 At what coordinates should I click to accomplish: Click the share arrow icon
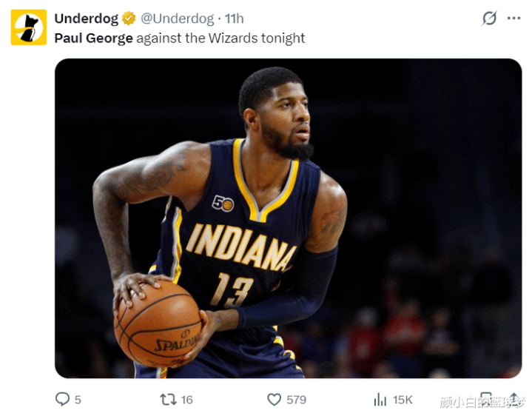coord(514,399)
